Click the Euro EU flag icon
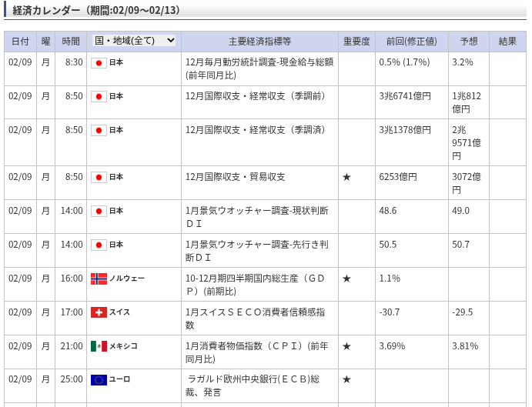 (99, 379)
